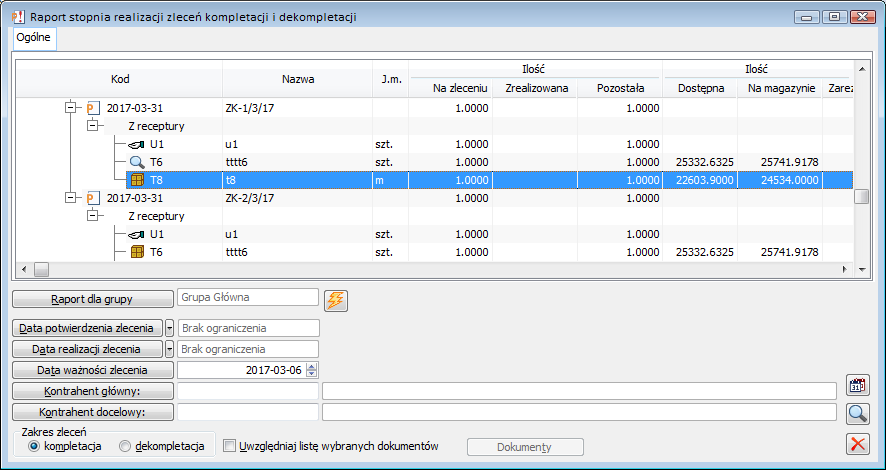Click the Nazwa column header
This screenshot has height=470, width=886.
[x=298, y=78]
